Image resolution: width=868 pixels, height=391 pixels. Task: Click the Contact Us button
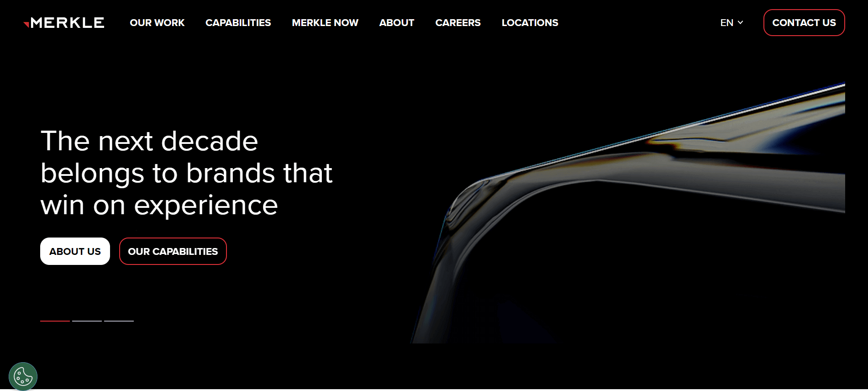804,23
